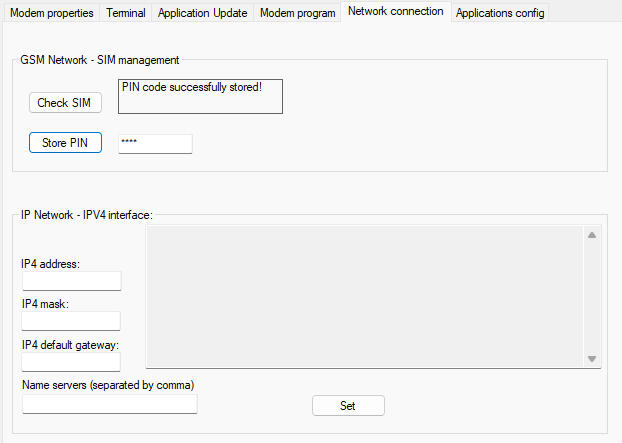Screen dimensions: 622x443
Task: Click the PIN code successfully stored message box
Action: click(x=200, y=96)
